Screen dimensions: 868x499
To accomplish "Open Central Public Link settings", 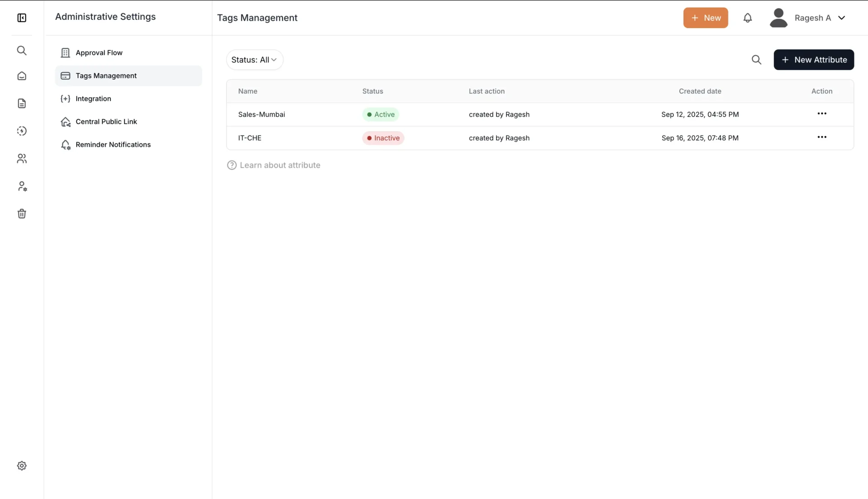I will [x=106, y=121].
